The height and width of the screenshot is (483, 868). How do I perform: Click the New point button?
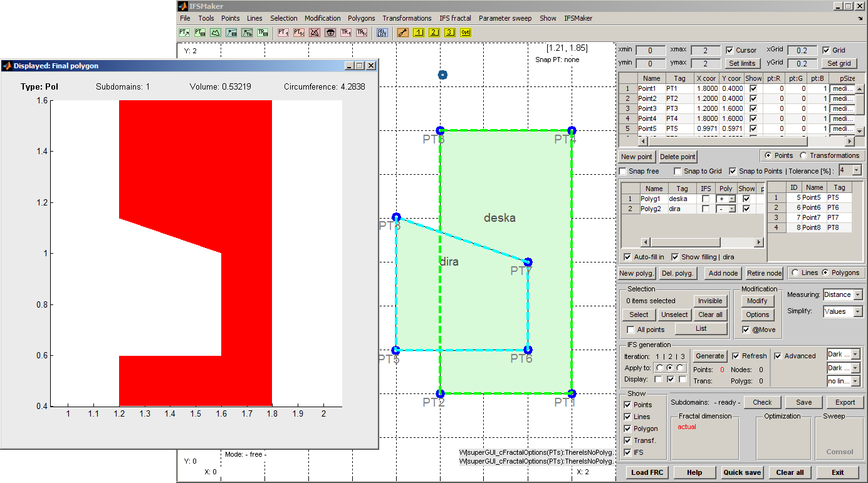coord(636,157)
